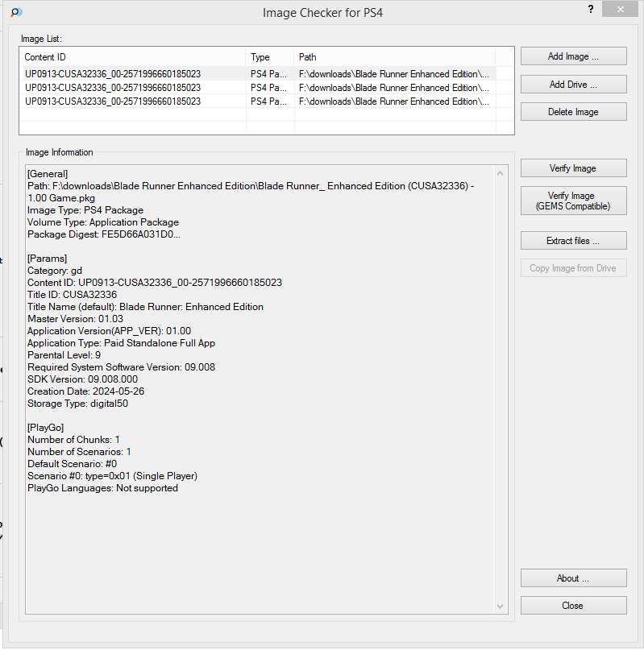Click the Add Image ... button
This screenshot has height=650, width=644.
pos(573,56)
